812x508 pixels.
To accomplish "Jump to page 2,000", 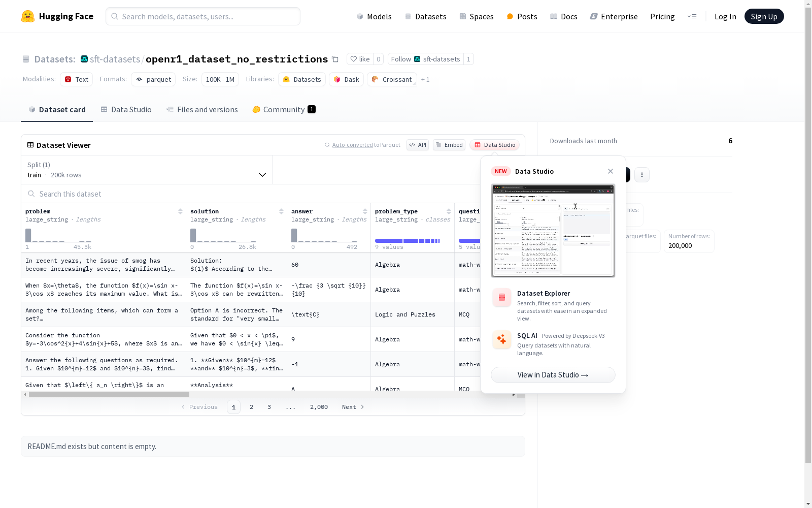I will pyautogui.click(x=319, y=407).
